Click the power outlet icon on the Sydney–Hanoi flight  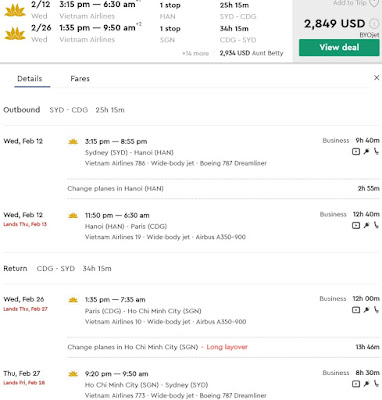366,152
